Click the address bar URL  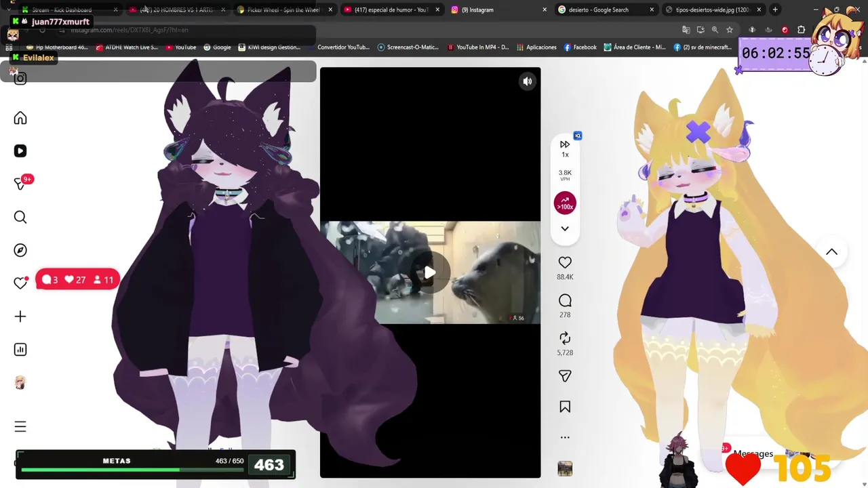(129, 30)
